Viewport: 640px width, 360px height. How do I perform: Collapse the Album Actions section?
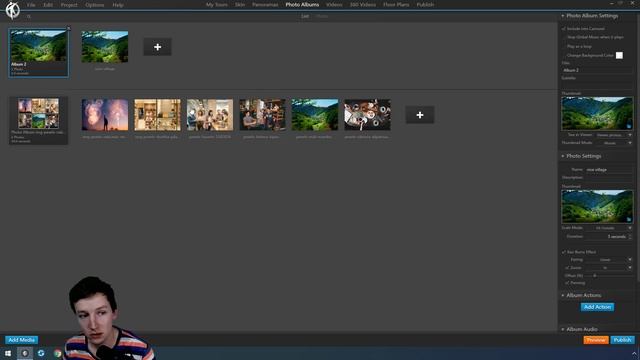(x=563, y=295)
